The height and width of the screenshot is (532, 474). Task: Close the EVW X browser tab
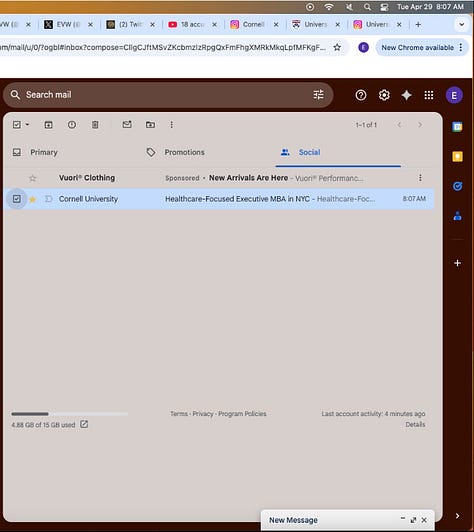90,24
